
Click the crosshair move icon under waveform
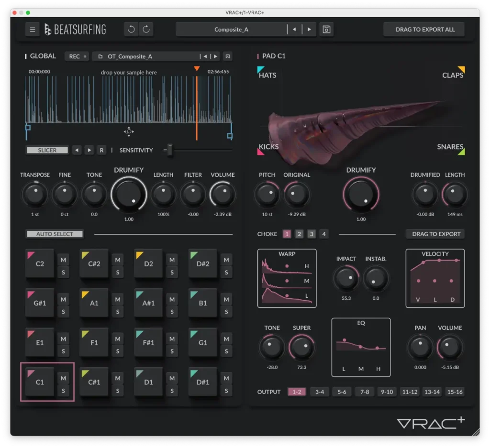[129, 131]
